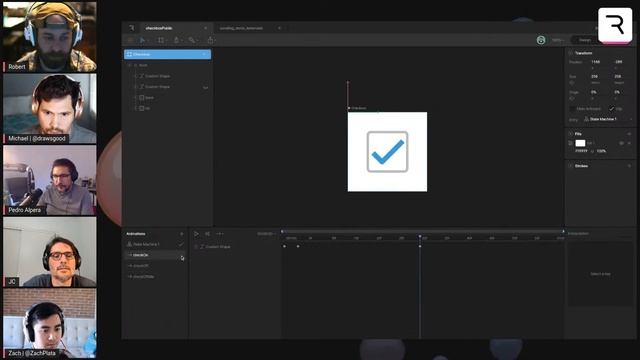Screen dimensions: 640x360
Task: Toggle visibility eye on second Custom Shape
Action: tap(205, 87)
